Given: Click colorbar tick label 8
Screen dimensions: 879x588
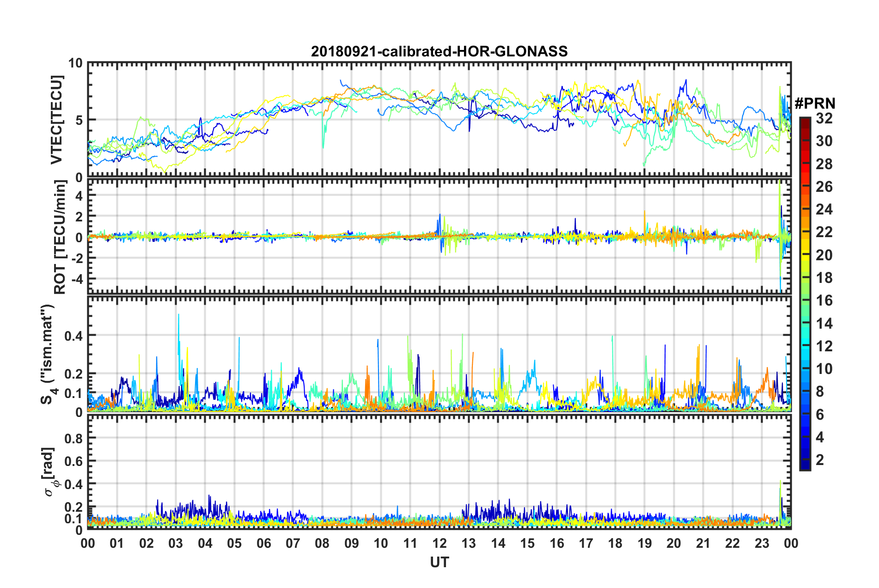Looking at the screenshot, I should point(820,392).
